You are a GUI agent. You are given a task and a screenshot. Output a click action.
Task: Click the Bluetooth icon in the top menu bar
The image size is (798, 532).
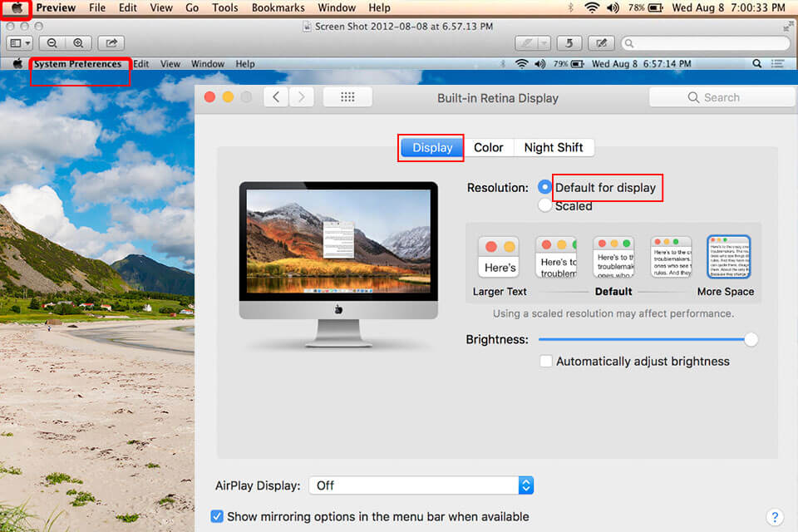pyautogui.click(x=570, y=7)
